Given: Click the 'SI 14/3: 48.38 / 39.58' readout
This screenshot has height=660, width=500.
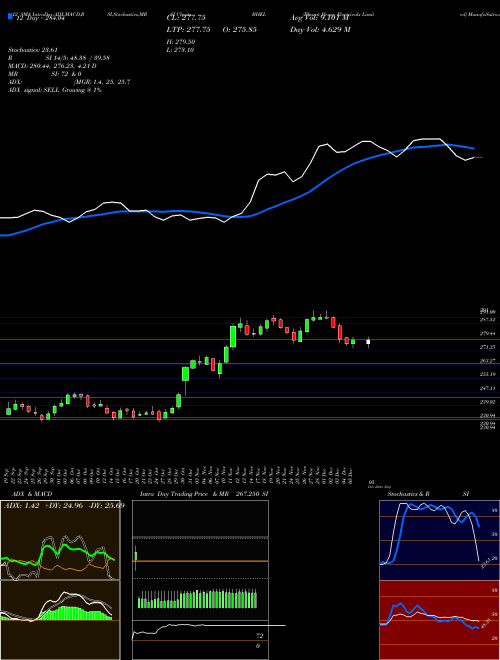Looking at the screenshot, I should (78, 58).
